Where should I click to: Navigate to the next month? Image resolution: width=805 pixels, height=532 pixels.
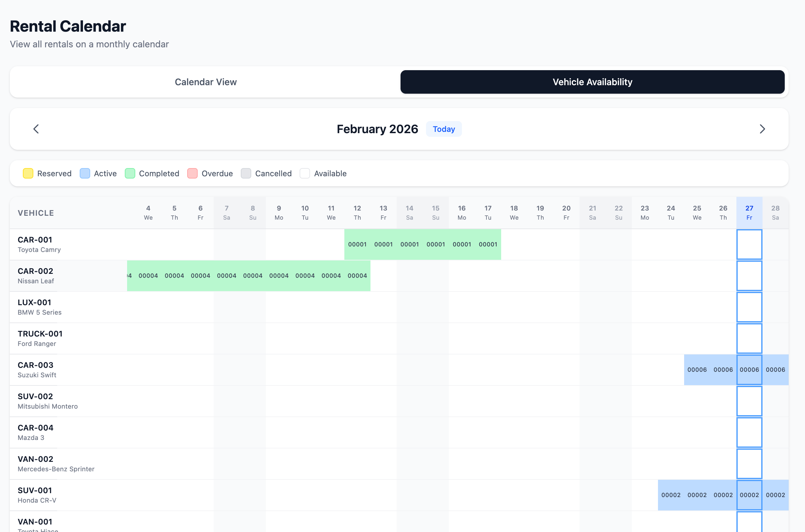click(x=763, y=129)
